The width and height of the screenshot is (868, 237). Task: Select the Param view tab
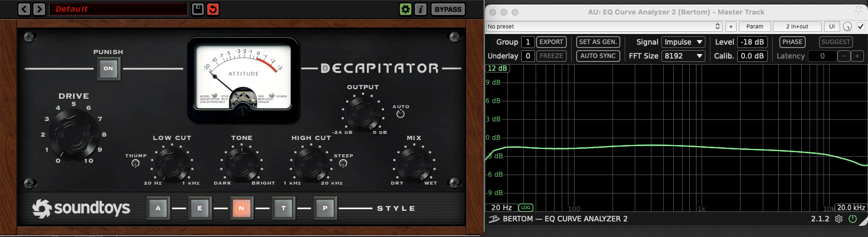click(754, 26)
